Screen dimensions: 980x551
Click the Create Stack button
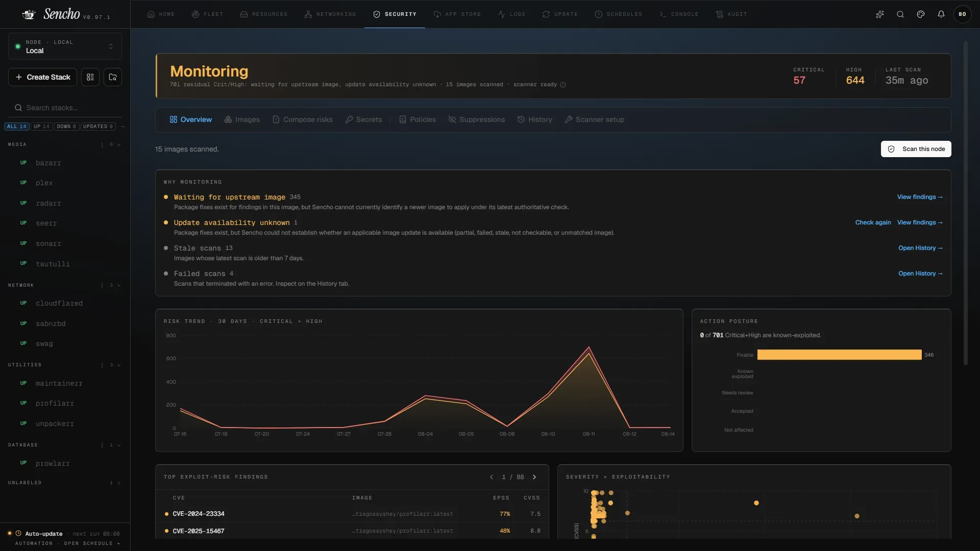coord(43,77)
